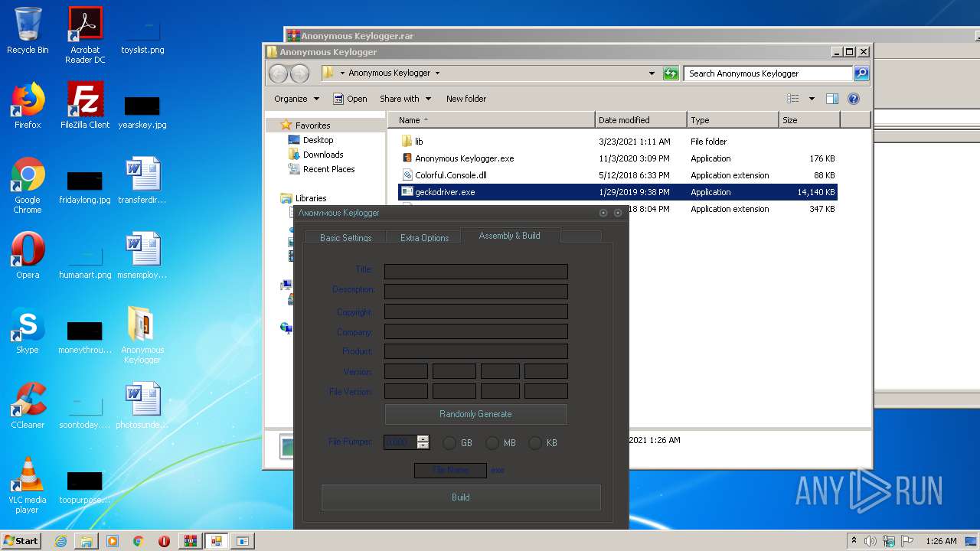
Task: Launch CCleaner desktop shortcut
Action: [28, 406]
